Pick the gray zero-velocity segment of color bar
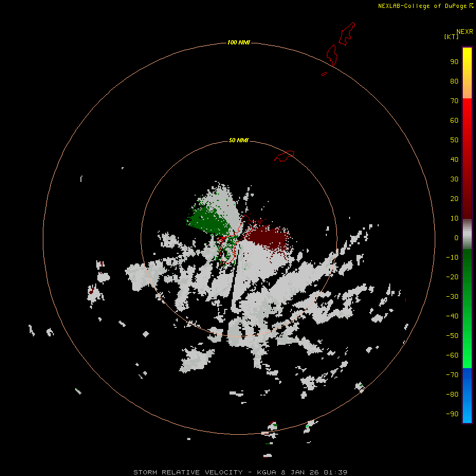Viewport: 476px width, 476px height. [x=467, y=234]
